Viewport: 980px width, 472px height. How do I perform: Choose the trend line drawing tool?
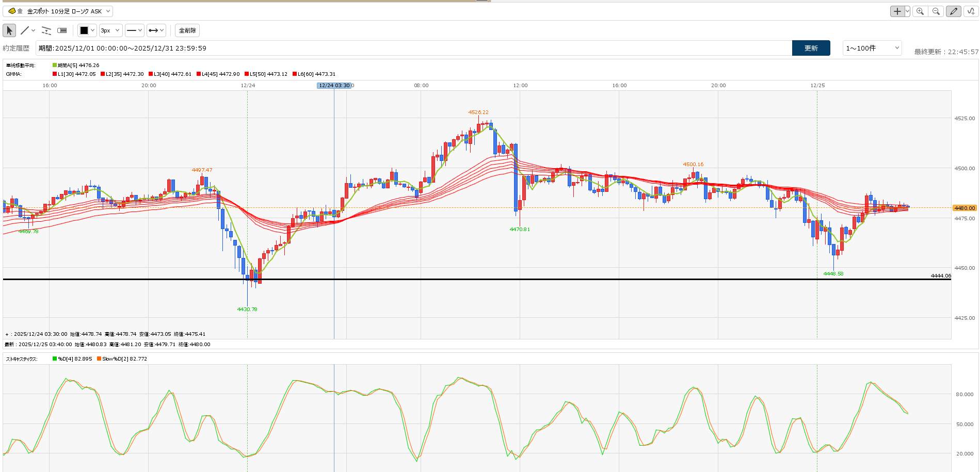coord(25,30)
